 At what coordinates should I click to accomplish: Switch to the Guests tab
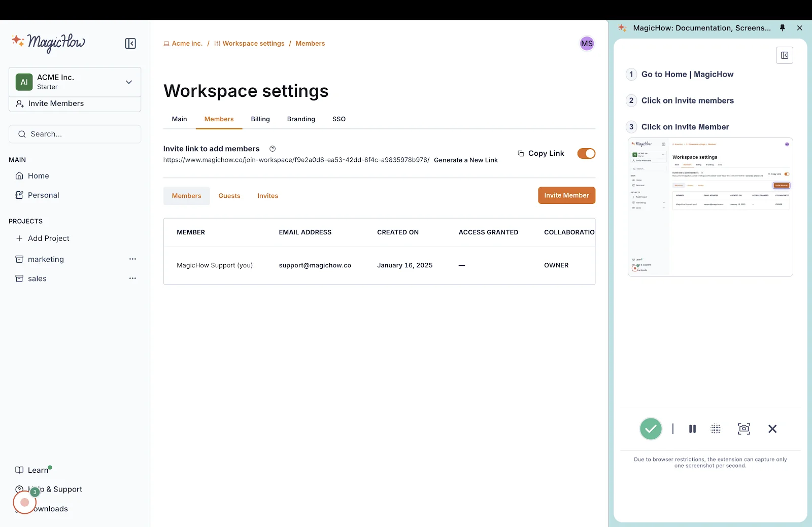pos(229,195)
